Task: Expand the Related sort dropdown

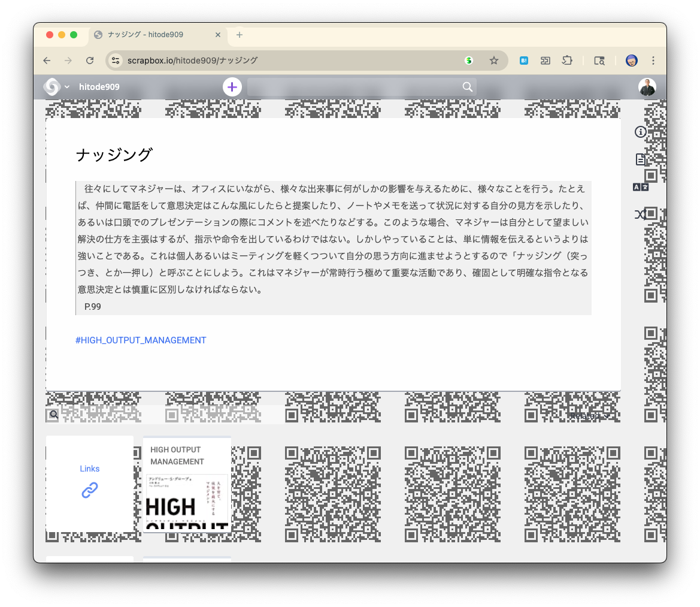Action: tap(589, 416)
